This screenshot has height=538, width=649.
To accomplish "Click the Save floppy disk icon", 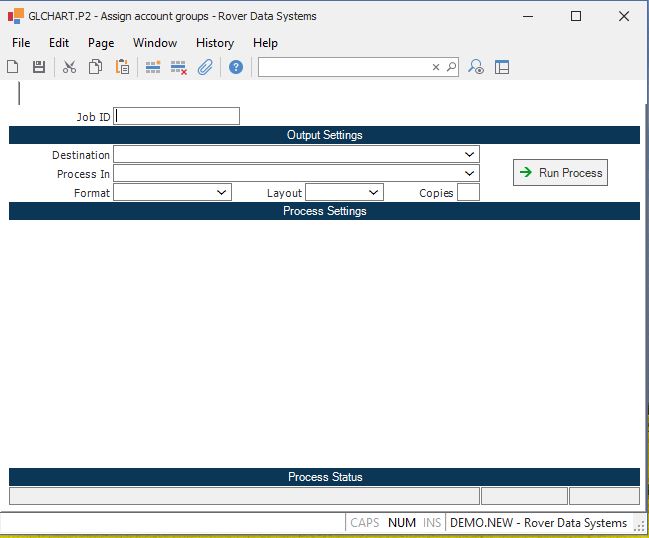I will [39, 67].
